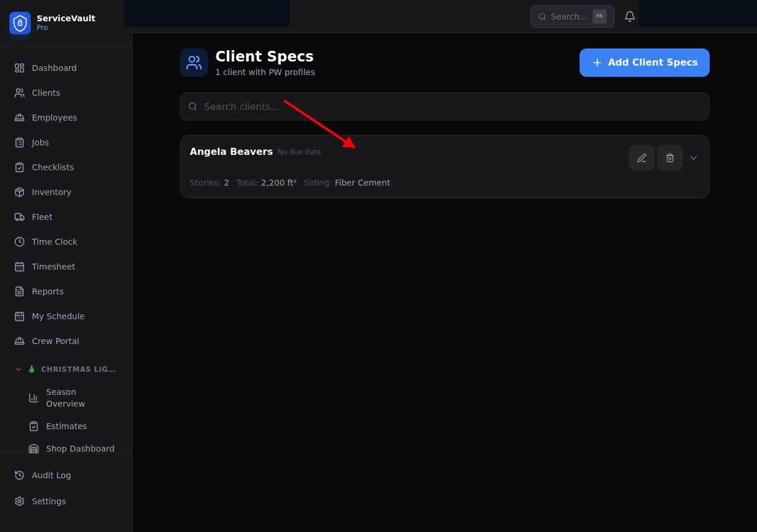Screen dimensions: 757x532
Task: Open the notification bell
Action: click(629, 16)
